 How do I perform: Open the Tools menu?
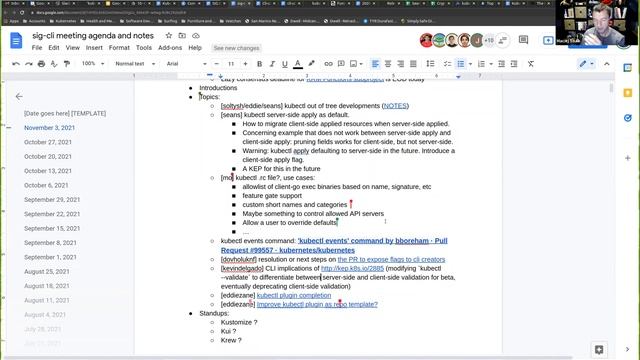coord(144,48)
